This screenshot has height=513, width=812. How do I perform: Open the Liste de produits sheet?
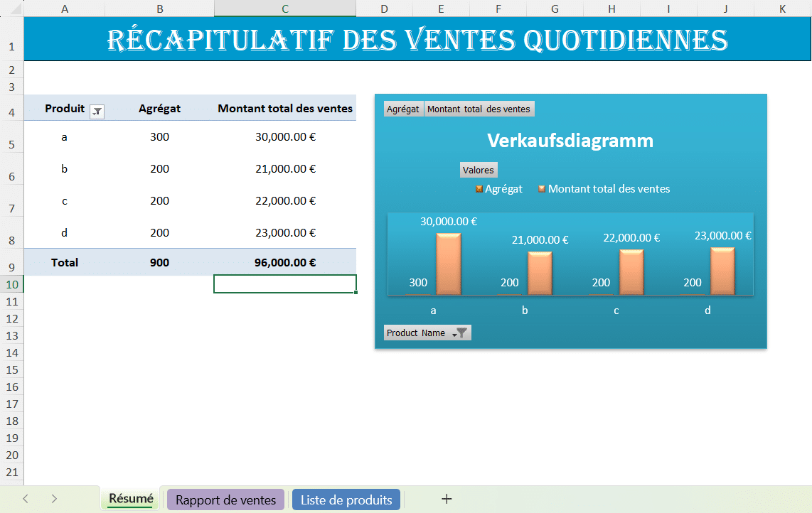pyautogui.click(x=346, y=499)
